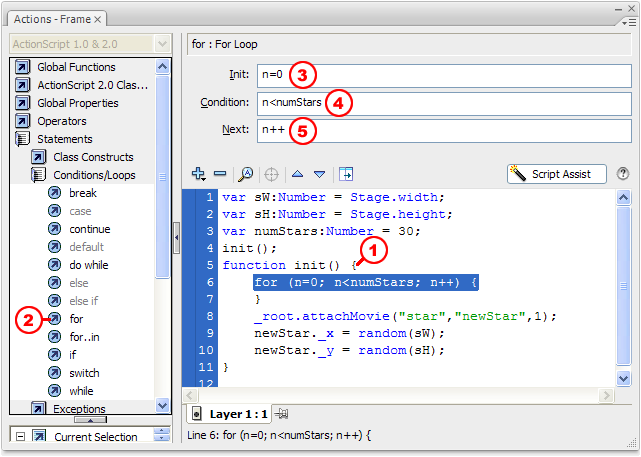Screen dimensions: 641x457
Task: Click the Show/Hide Toolbox icon
Action: [x=346, y=174]
